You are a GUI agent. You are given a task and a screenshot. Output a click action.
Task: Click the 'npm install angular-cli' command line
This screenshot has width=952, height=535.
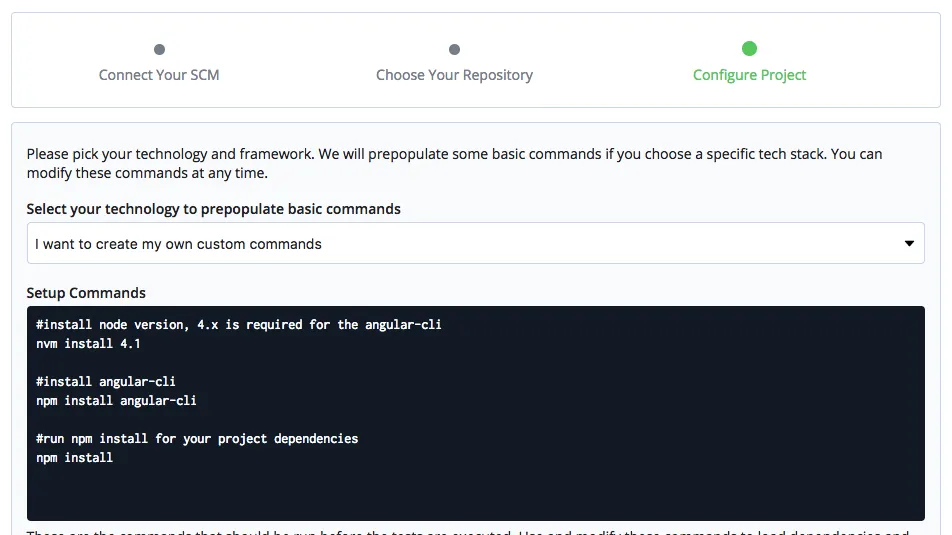point(116,401)
